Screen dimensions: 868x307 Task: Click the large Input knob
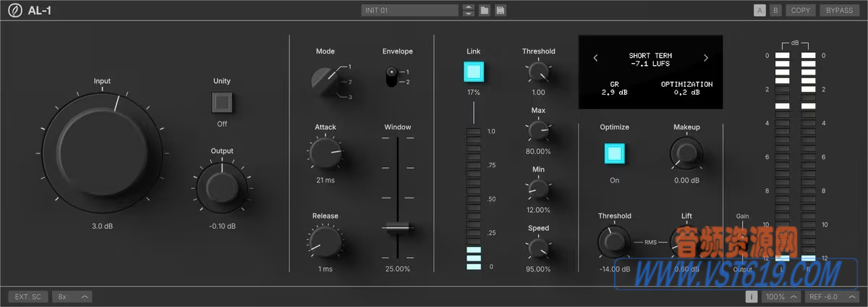[x=101, y=153]
